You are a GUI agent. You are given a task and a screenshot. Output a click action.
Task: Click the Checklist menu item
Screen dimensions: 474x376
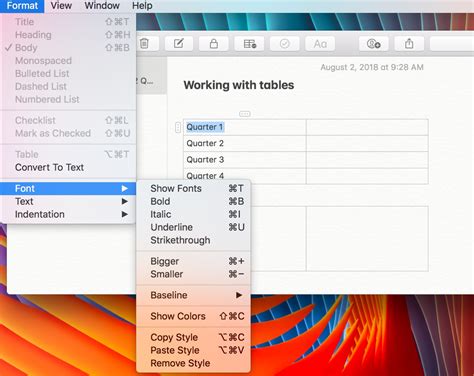tap(68, 120)
